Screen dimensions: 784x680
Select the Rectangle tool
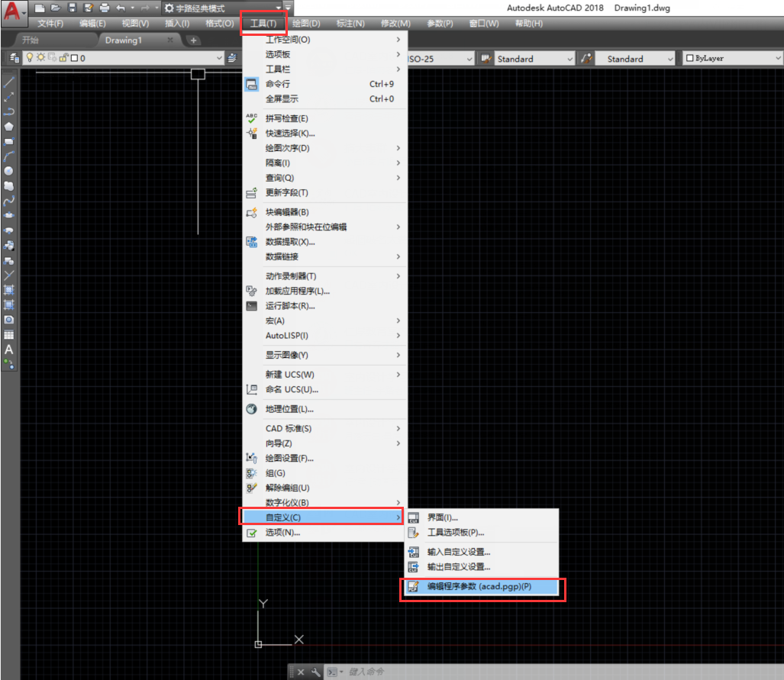[x=9, y=141]
